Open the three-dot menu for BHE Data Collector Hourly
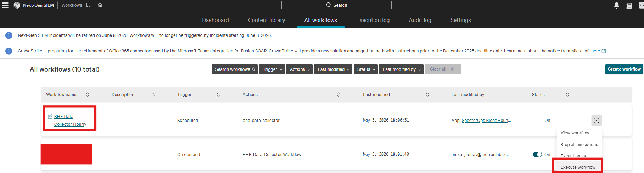 pyautogui.click(x=597, y=121)
